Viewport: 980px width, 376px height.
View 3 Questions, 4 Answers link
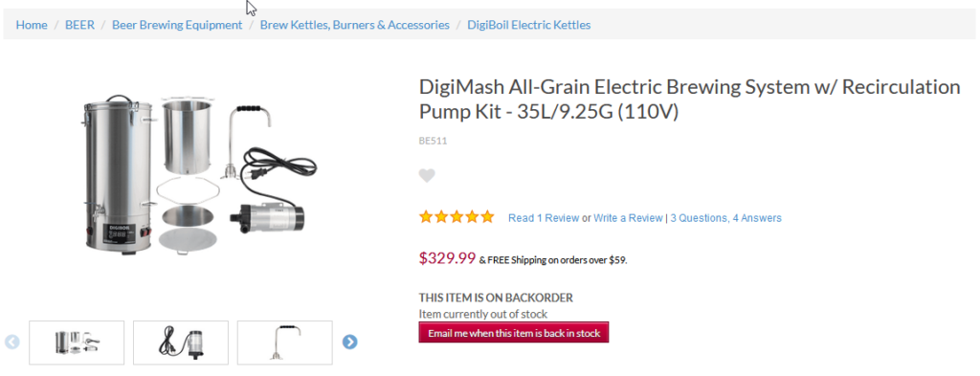click(725, 218)
